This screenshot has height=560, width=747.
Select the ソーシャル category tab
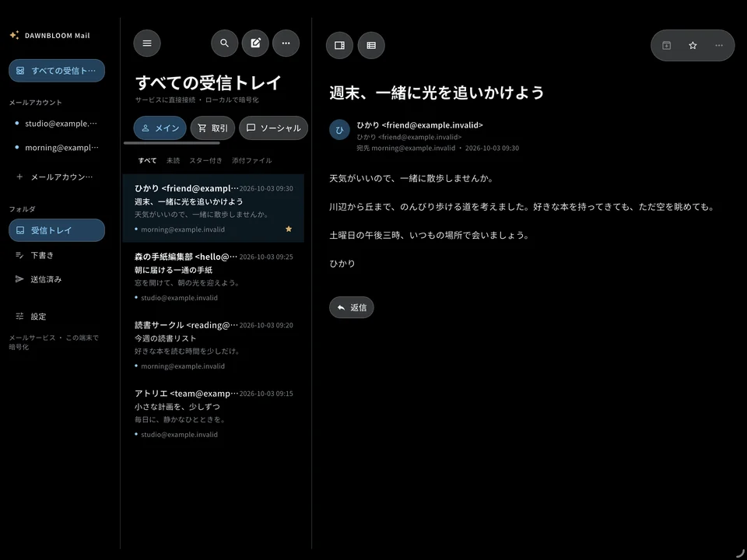273,128
